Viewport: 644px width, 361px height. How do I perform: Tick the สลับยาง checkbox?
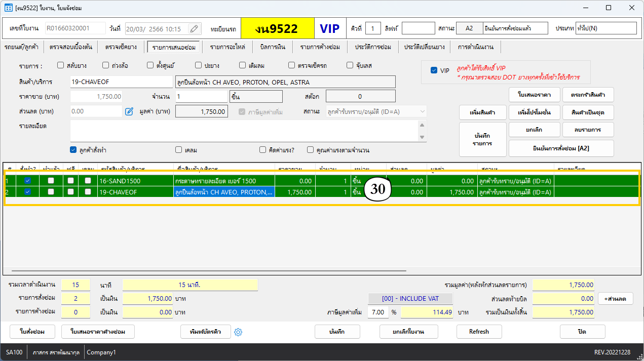tap(61, 65)
